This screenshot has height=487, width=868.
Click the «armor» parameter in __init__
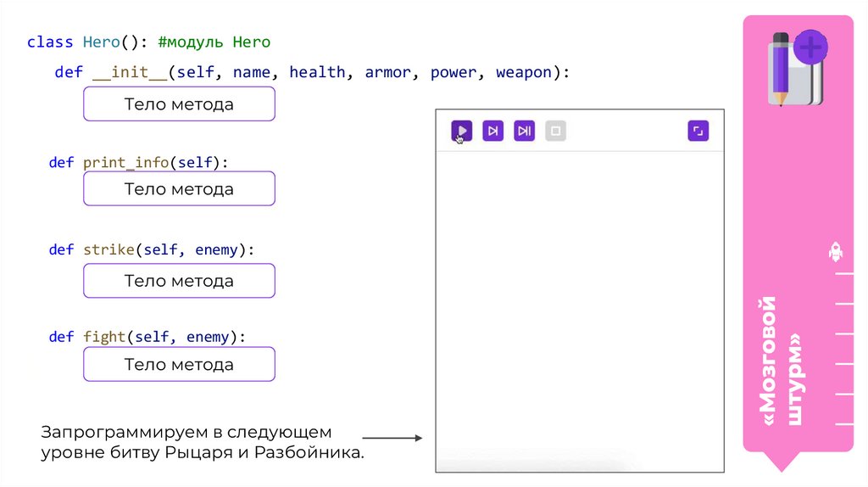tap(387, 73)
